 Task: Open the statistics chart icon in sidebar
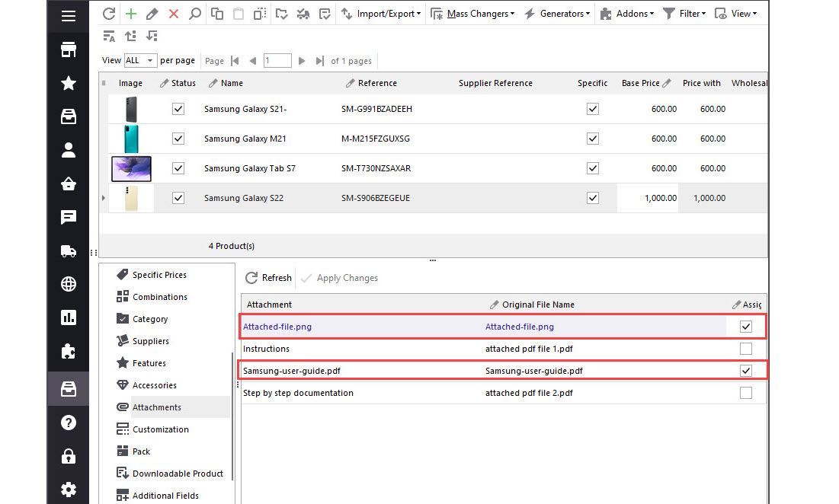(69, 317)
